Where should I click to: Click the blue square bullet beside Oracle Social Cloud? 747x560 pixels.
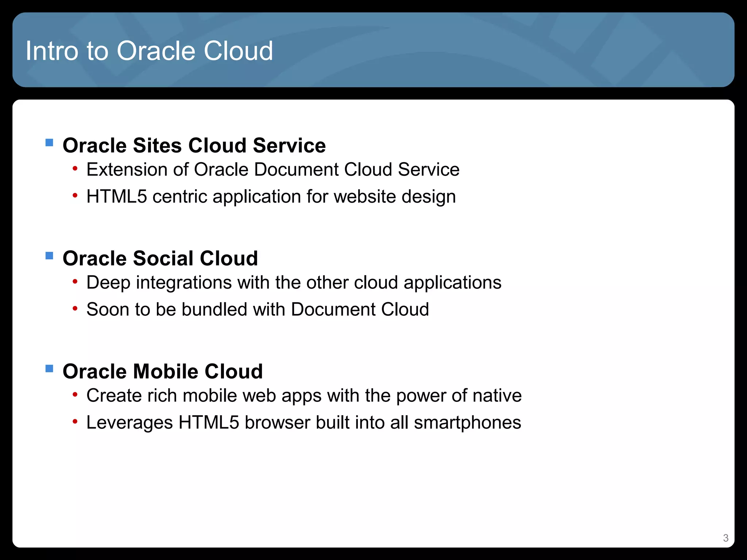49,255
